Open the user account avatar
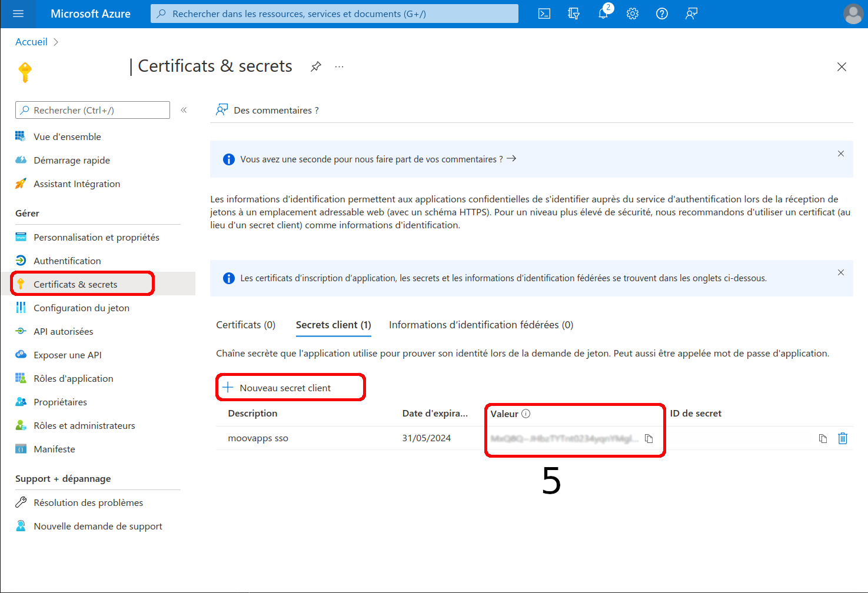868x593 pixels. coord(853,14)
